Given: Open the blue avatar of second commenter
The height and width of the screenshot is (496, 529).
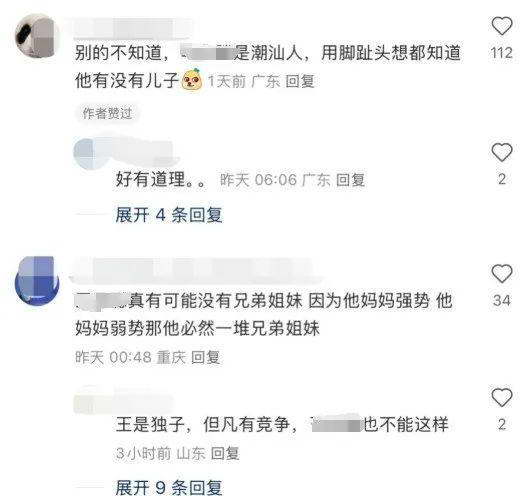Looking at the screenshot, I should [37, 281].
